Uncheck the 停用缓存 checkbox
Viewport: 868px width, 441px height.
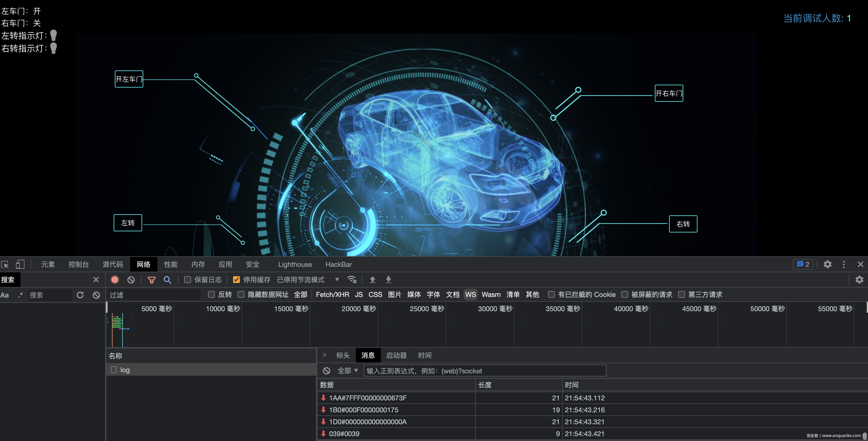click(x=236, y=280)
